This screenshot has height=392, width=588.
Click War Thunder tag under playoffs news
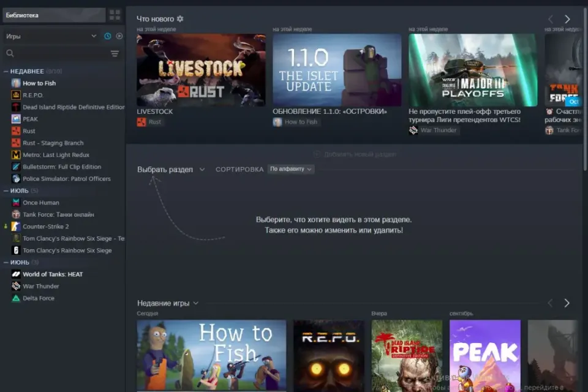tap(433, 130)
